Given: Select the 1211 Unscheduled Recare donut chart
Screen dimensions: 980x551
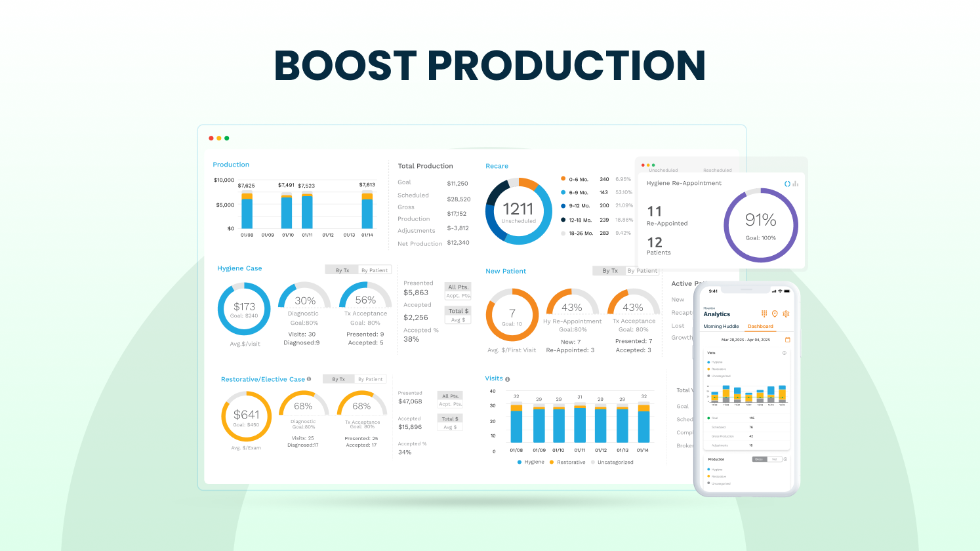Looking at the screenshot, I should pos(519,211).
